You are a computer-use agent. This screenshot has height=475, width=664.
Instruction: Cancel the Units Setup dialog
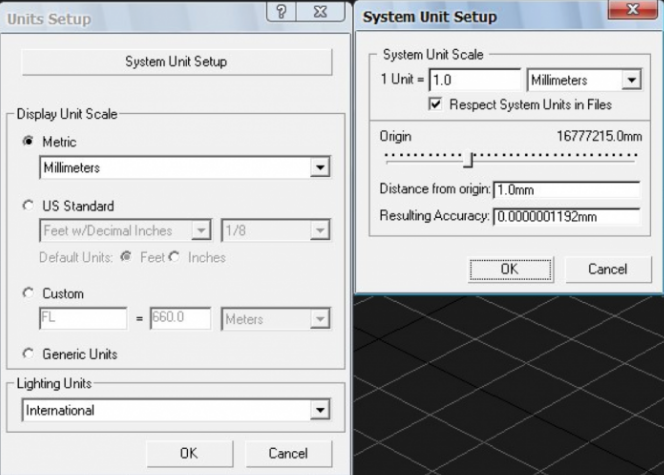tap(288, 453)
